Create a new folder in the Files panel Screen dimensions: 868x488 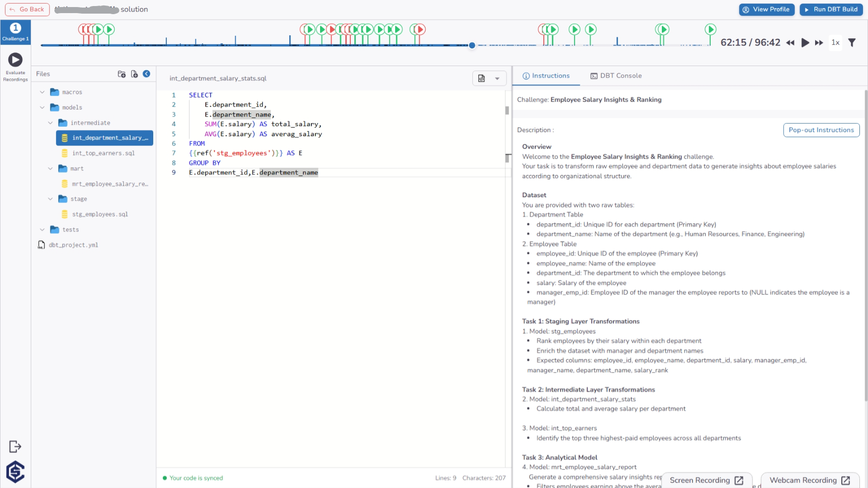[121, 74]
